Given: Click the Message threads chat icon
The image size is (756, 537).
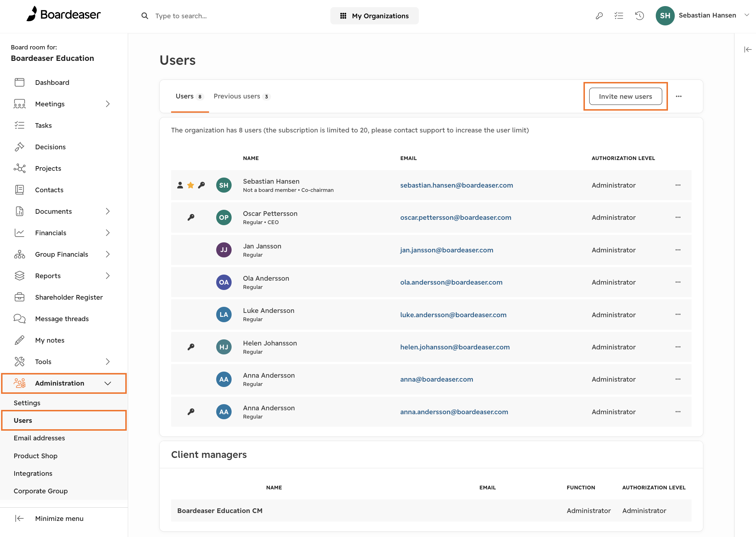Looking at the screenshot, I should coord(20,319).
